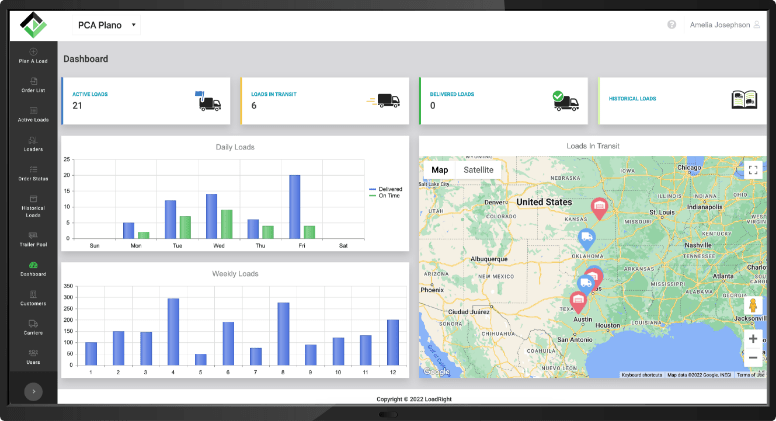Click the help question mark icon
Viewport: 776px width, 421px height.
pyautogui.click(x=672, y=24)
